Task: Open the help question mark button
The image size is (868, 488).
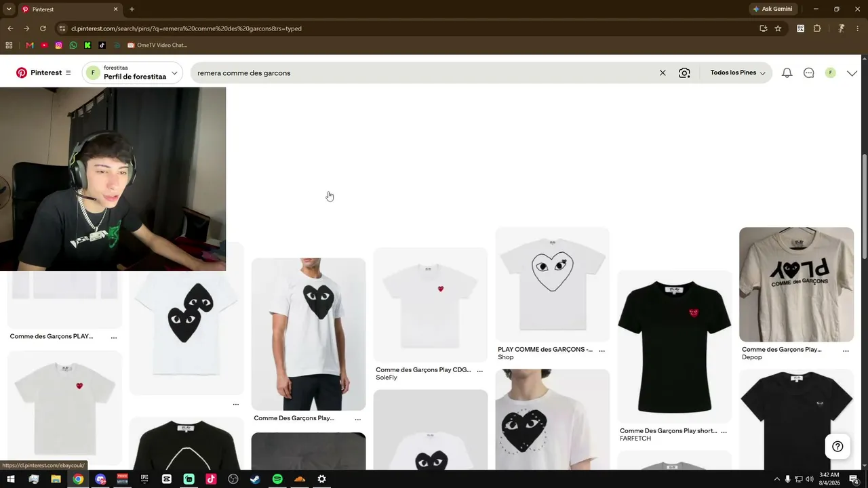Action: [837, 446]
